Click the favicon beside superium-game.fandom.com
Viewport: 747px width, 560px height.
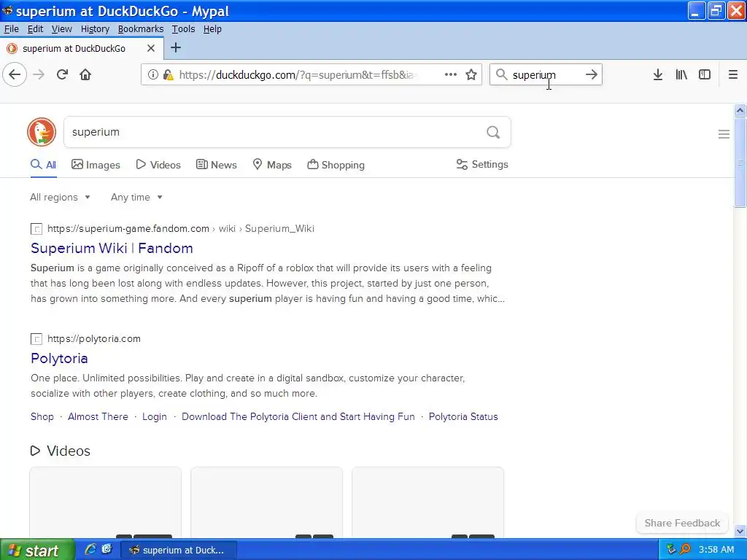[36, 229]
